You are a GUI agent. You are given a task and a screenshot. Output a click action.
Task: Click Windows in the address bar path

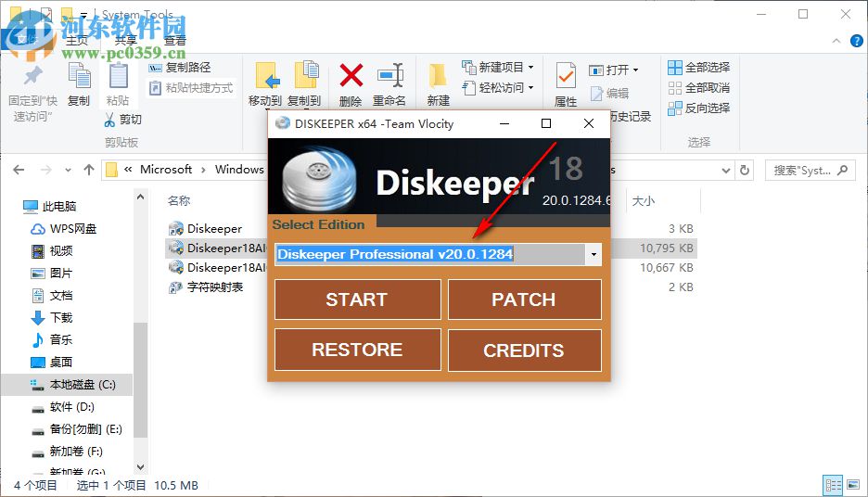click(239, 170)
